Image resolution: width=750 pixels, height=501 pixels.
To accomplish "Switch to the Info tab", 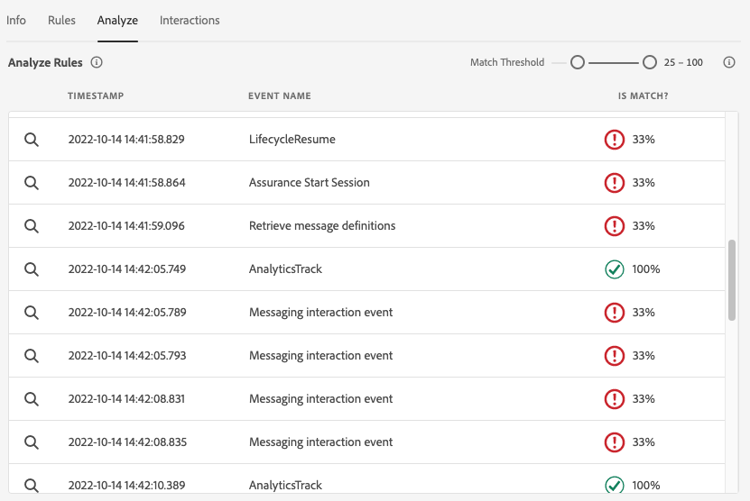I will coord(16,20).
